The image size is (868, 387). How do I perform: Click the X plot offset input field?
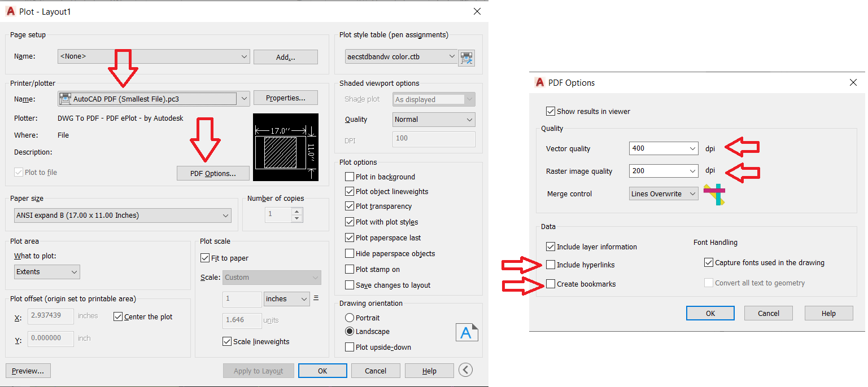[x=50, y=316]
